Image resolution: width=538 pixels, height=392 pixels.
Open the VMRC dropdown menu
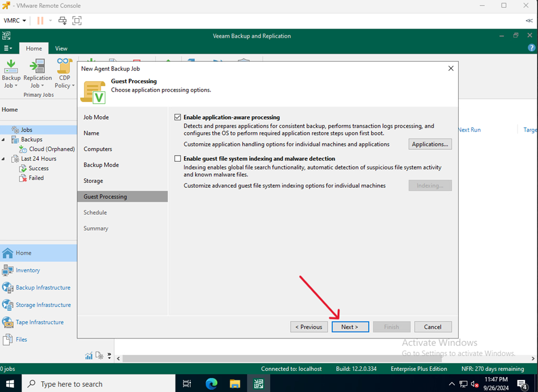pos(15,21)
